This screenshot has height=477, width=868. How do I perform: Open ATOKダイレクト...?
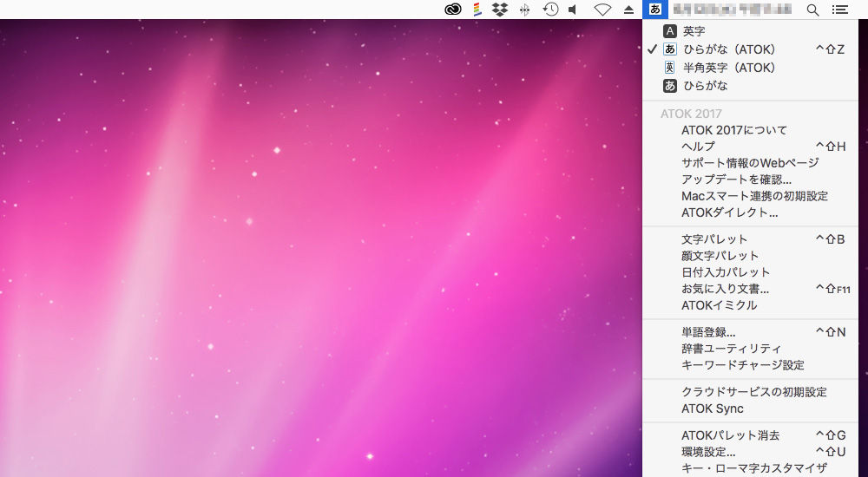(x=750, y=212)
